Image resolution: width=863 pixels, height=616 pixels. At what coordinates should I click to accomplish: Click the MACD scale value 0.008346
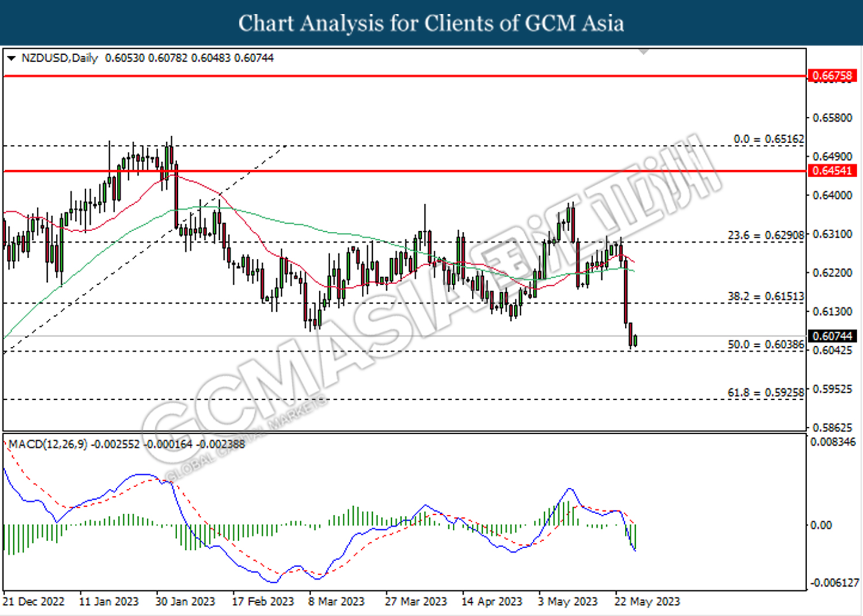(x=833, y=442)
